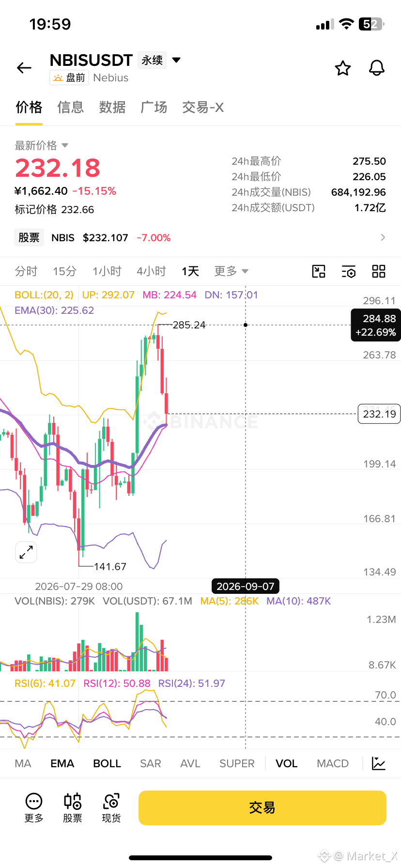Open the 现货 spot shortcut at bottom

point(111,807)
